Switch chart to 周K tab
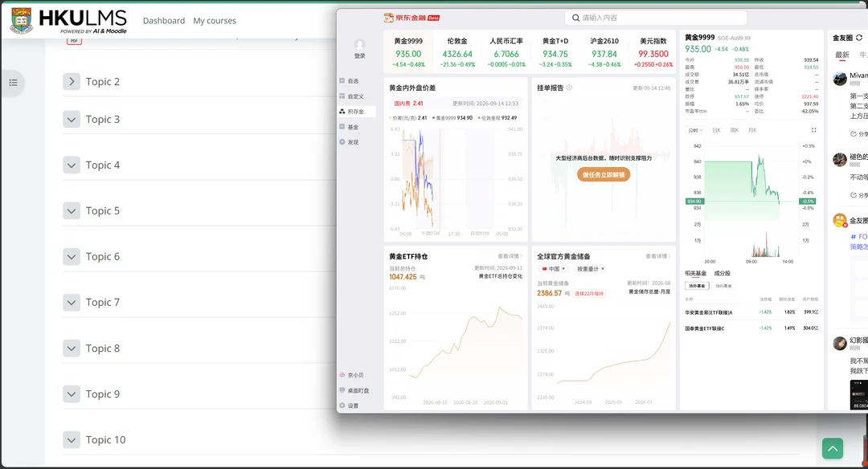868x469 pixels. [735, 130]
